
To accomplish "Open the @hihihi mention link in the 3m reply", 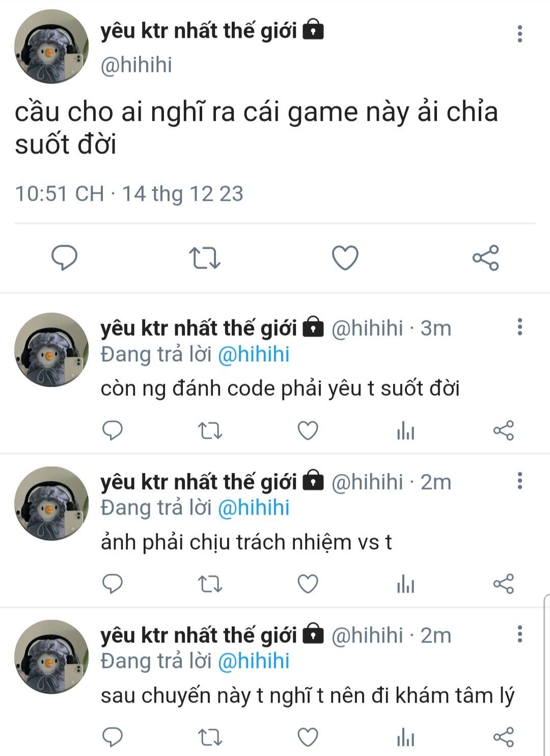I will pos(254,355).
